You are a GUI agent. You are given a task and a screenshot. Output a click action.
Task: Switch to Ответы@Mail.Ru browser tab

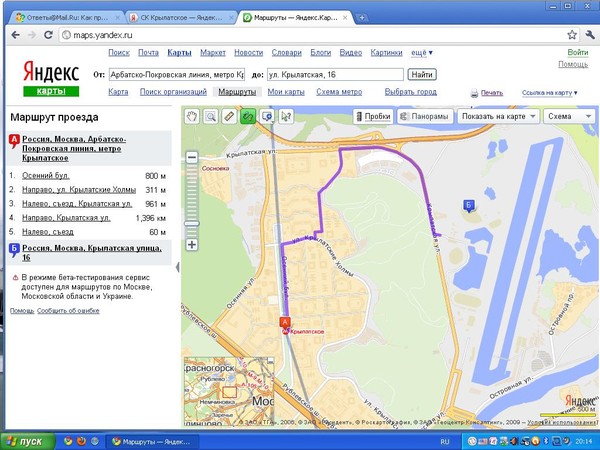(67, 18)
